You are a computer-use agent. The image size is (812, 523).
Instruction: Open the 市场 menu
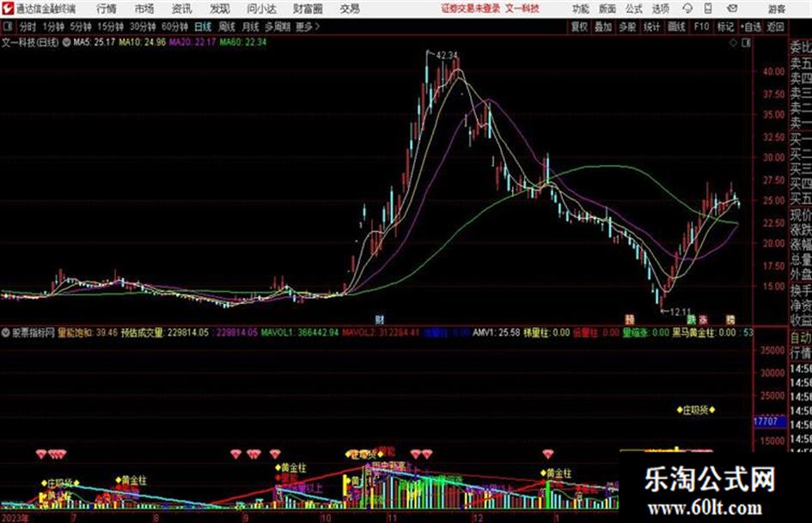click(x=144, y=9)
